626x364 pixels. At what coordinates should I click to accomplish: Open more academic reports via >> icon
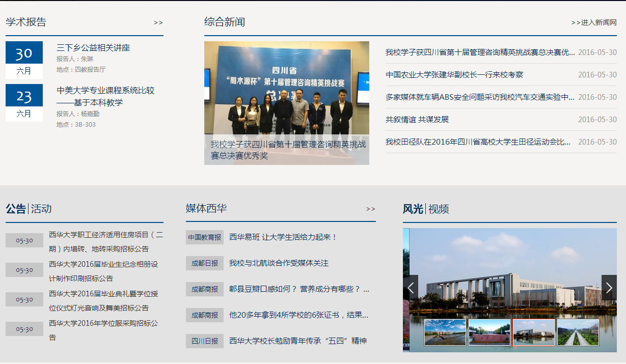tap(158, 22)
